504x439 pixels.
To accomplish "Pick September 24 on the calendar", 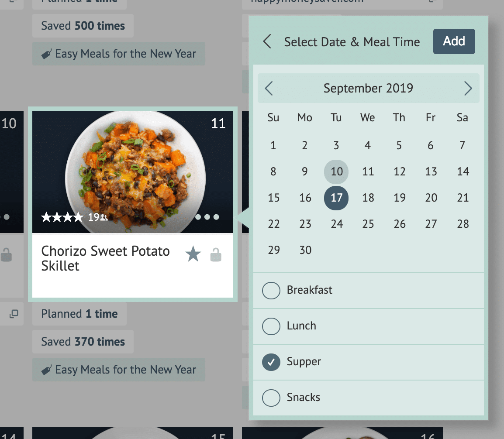I will point(337,224).
